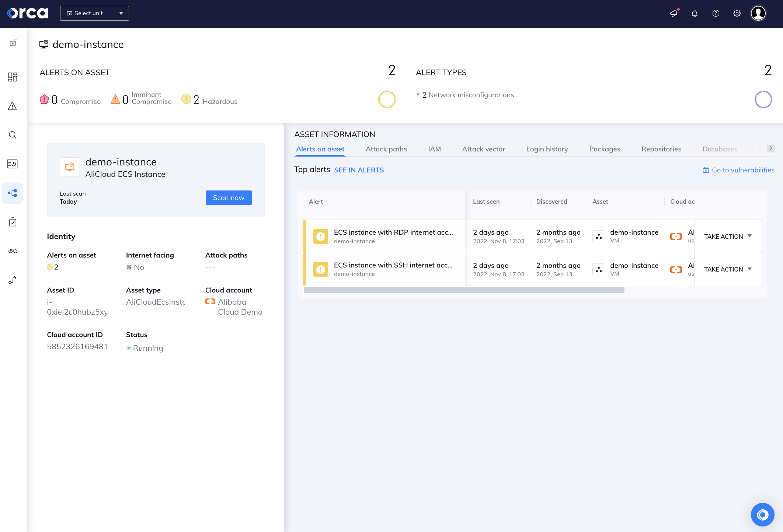Open the settings gear icon
The image size is (783, 532).
point(737,13)
